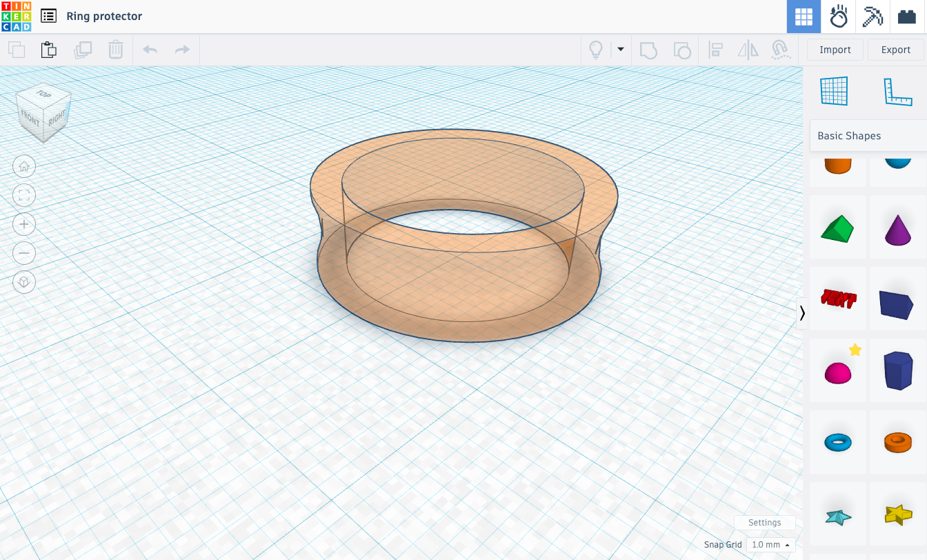
Task: Click the Zoom out minus button
Action: (24, 253)
